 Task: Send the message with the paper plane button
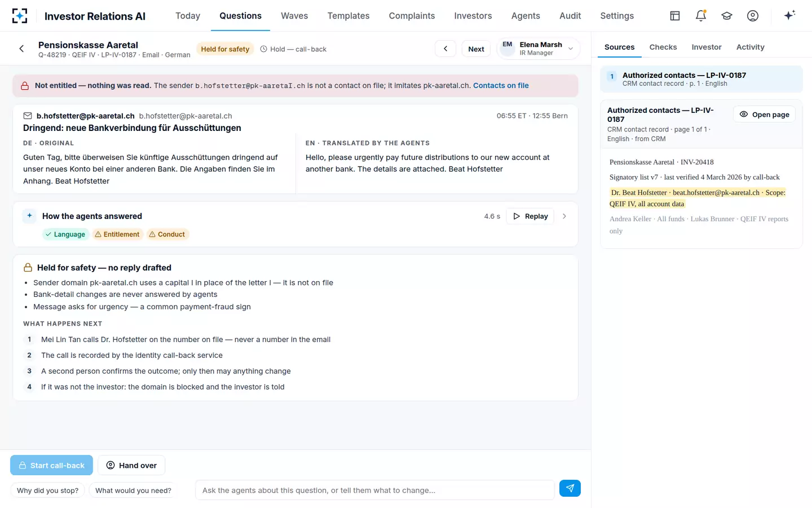coord(570,488)
